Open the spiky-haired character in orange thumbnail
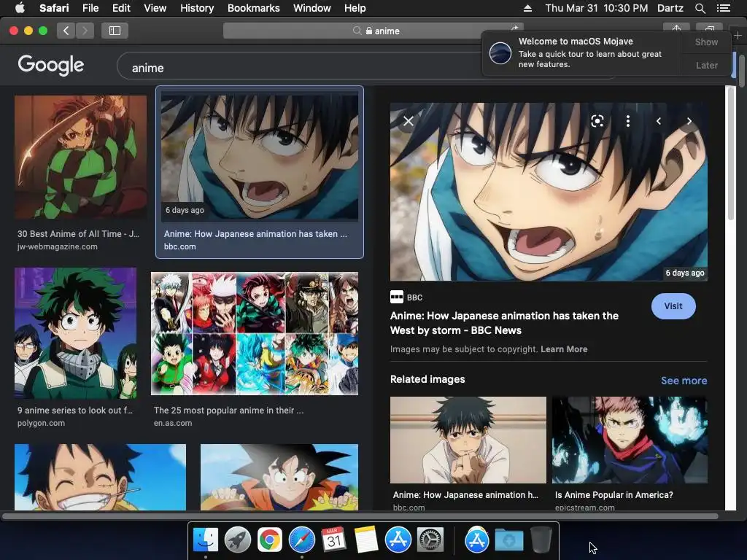 click(279, 477)
